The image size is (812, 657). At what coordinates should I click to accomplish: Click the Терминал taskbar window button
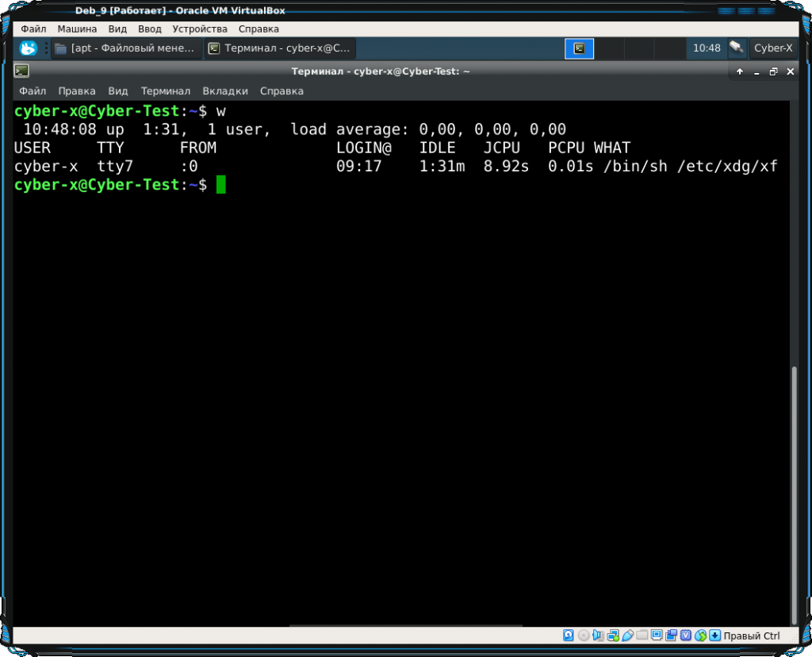click(x=280, y=48)
